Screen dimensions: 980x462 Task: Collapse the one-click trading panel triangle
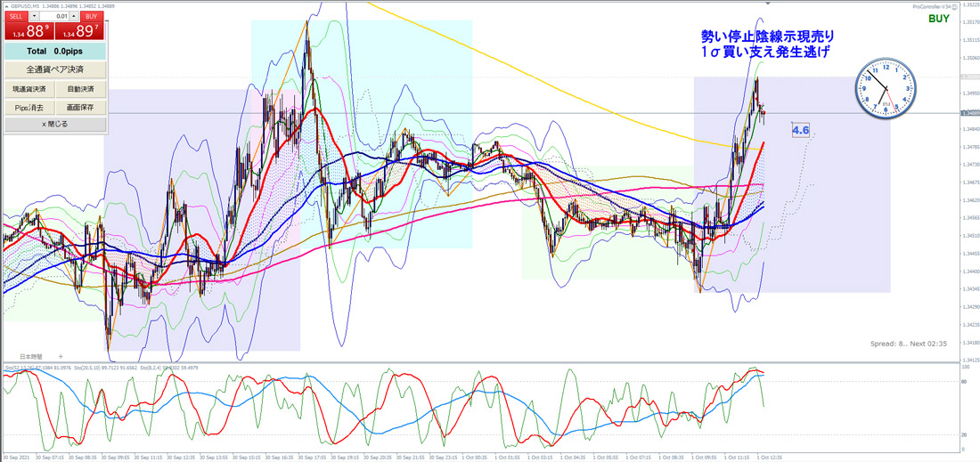tap(5, 5)
